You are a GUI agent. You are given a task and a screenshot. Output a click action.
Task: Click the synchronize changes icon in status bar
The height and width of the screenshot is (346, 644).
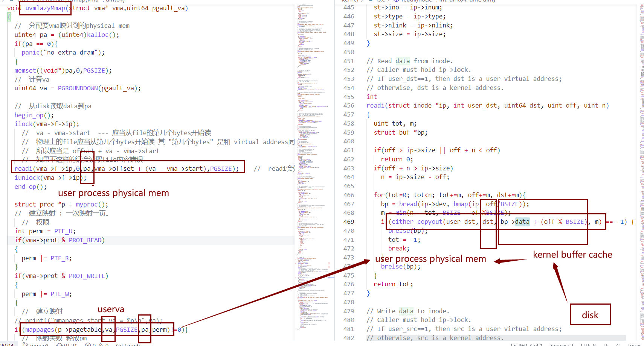click(60, 344)
